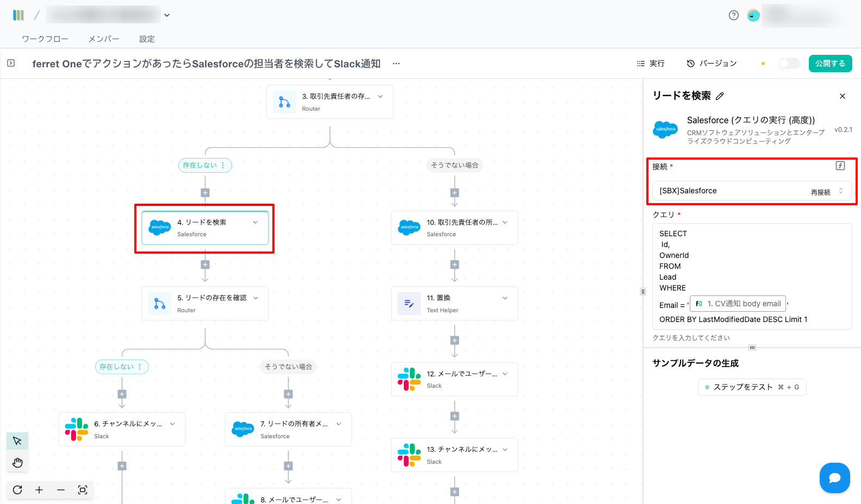Zoom in the workflow canvas
The width and height of the screenshot is (861, 504).
(x=39, y=490)
